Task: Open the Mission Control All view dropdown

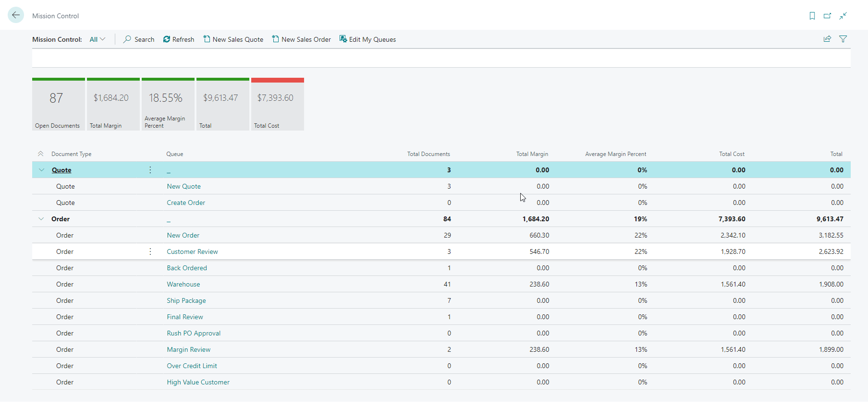Action: (x=97, y=39)
